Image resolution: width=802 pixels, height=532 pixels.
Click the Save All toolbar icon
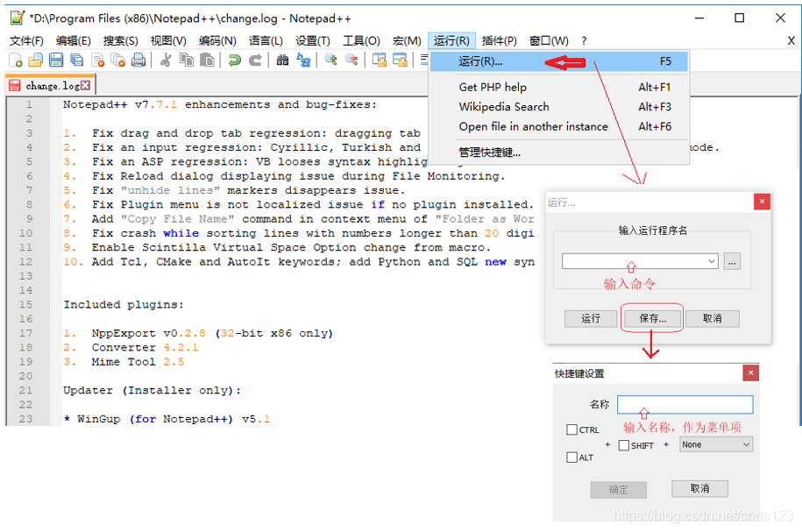(x=77, y=60)
